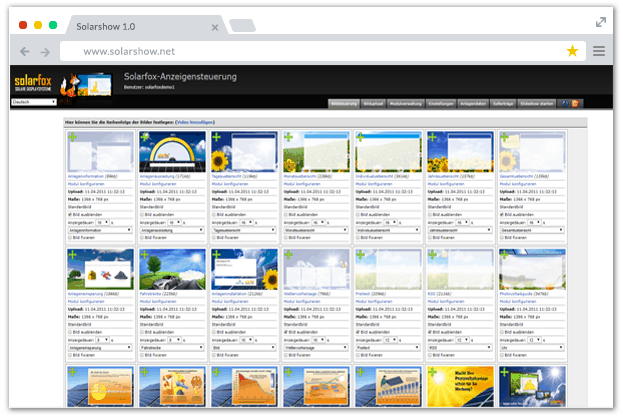
Task: Open the Modulverwaltung tab
Action: tap(406, 104)
